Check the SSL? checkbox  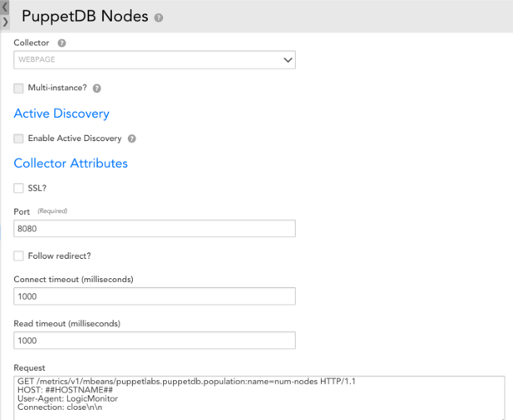(18, 188)
